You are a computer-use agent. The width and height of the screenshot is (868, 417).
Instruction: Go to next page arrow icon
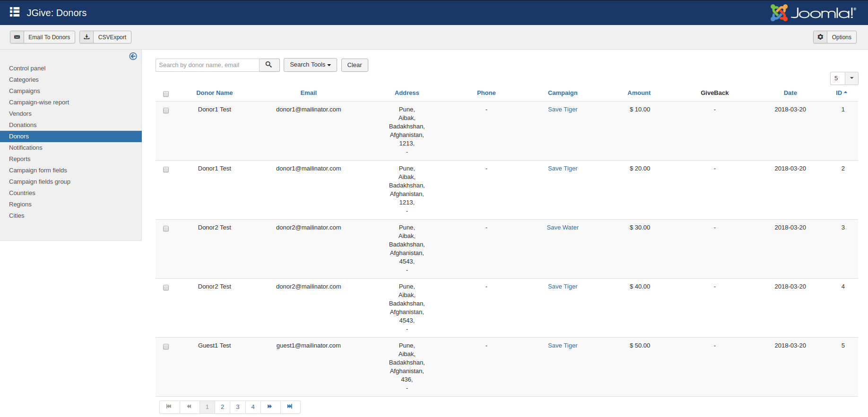[x=269, y=407]
